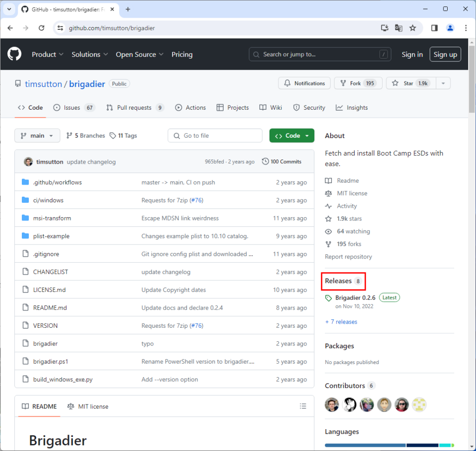Open the + 7 releases link
476x451 pixels.
[341, 322]
